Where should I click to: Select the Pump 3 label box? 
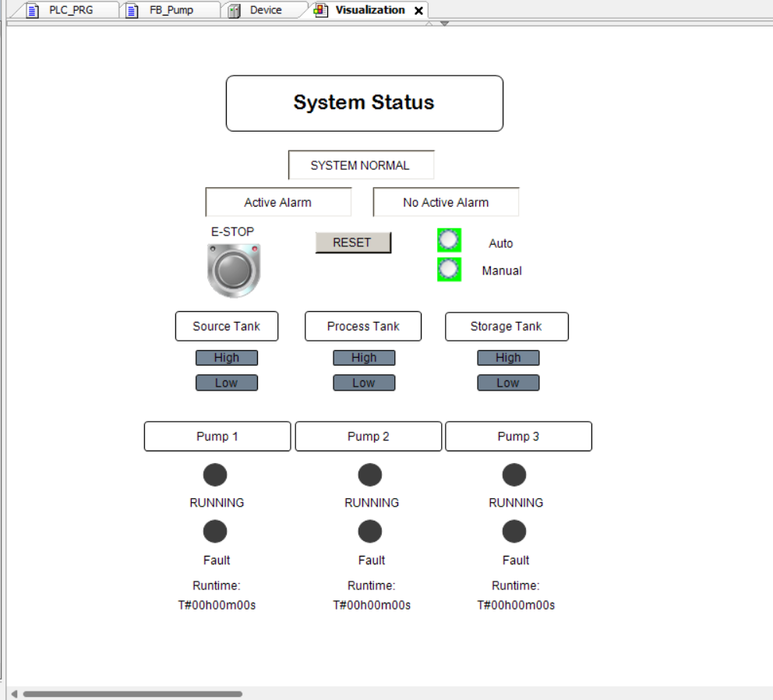click(x=519, y=436)
